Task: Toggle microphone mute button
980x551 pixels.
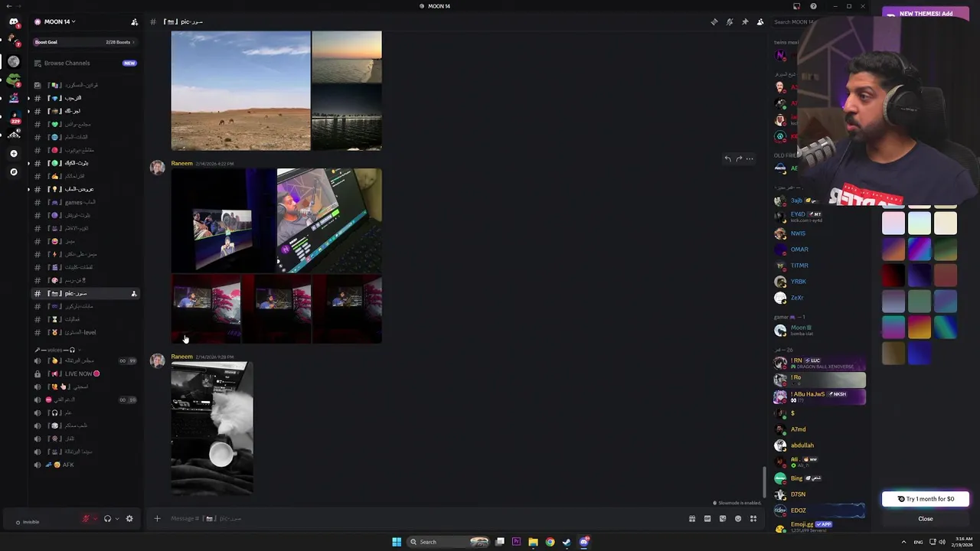Action: tap(86, 519)
